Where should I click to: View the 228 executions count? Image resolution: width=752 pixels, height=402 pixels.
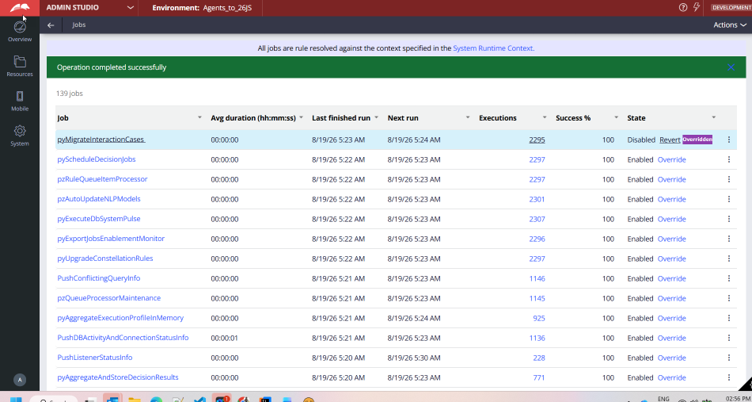pyautogui.click(x=539, y=358)
